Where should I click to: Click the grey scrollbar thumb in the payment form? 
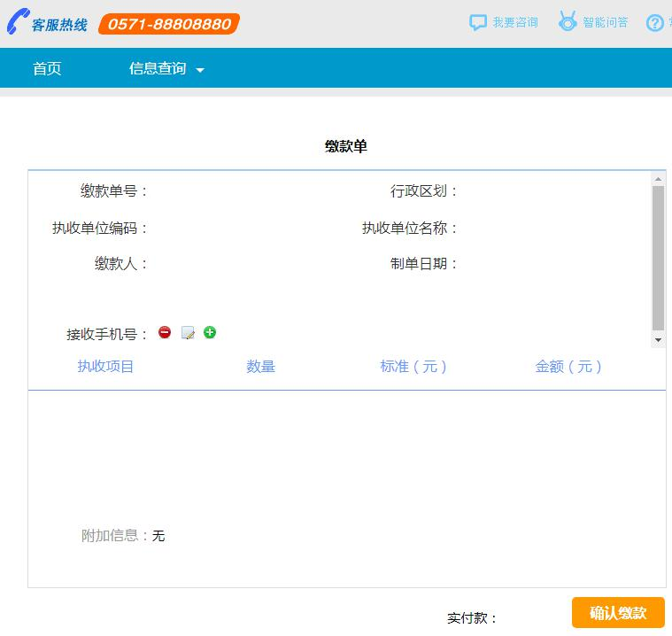(x=658, y=257)
